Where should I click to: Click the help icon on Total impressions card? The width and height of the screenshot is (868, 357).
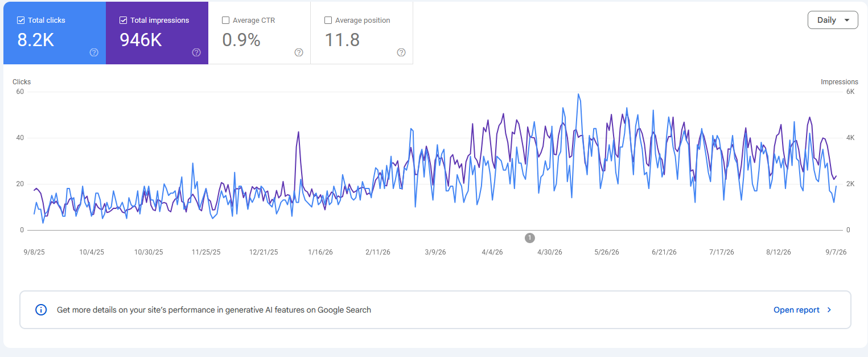[196, 52]
